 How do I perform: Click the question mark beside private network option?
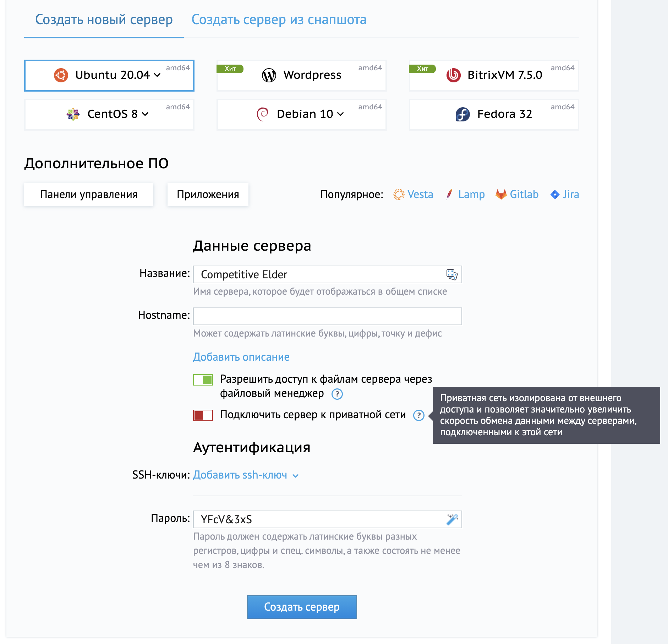[419, 415]
